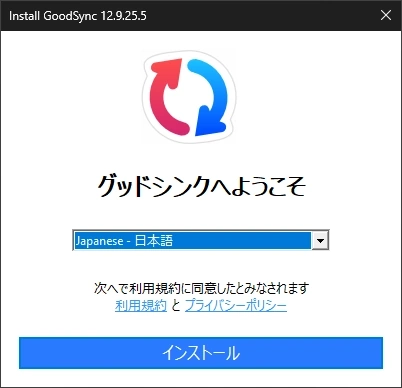402x388 pixels.
Task: Click the 次へで利用規約に同意したとみなされます notice text
Action: [x=201, y=288]
